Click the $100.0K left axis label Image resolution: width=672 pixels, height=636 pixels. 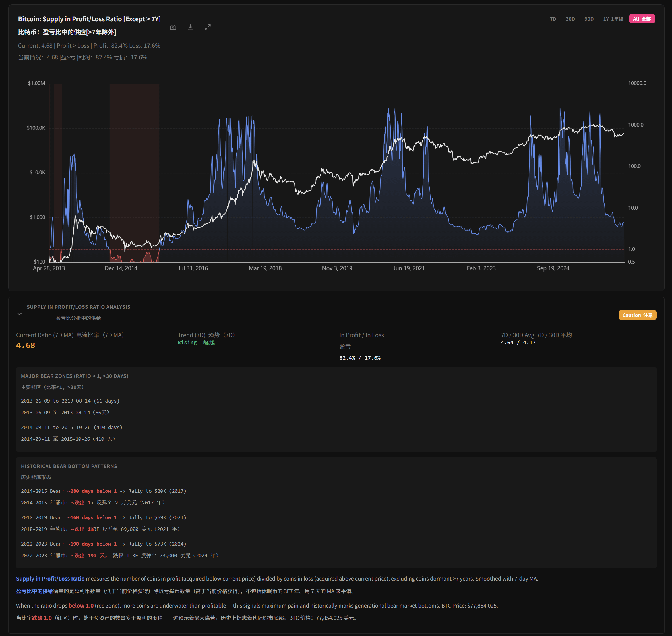coord(36,128)
